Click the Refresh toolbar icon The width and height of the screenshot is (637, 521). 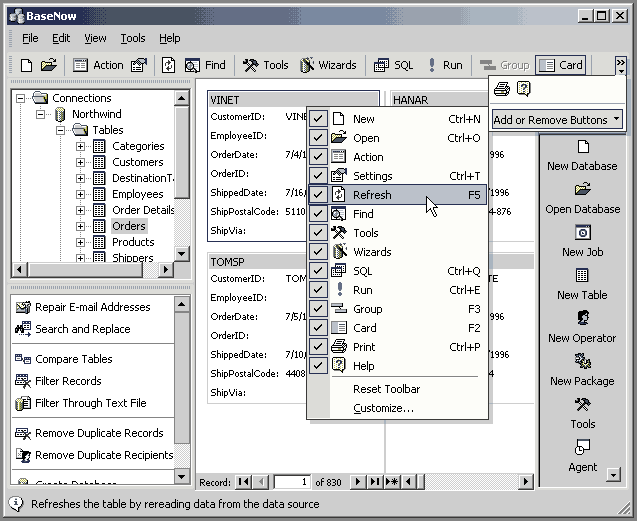[168, 65]
